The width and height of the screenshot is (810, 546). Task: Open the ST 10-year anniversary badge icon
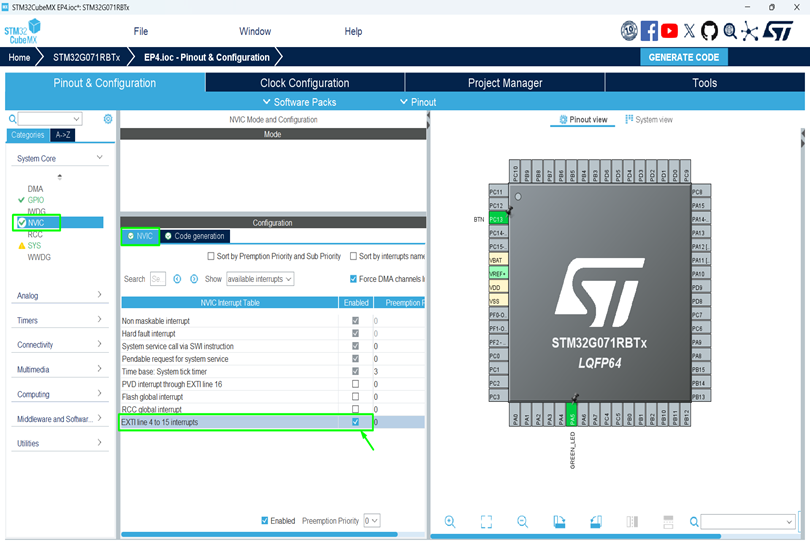[x=629, y=31]
